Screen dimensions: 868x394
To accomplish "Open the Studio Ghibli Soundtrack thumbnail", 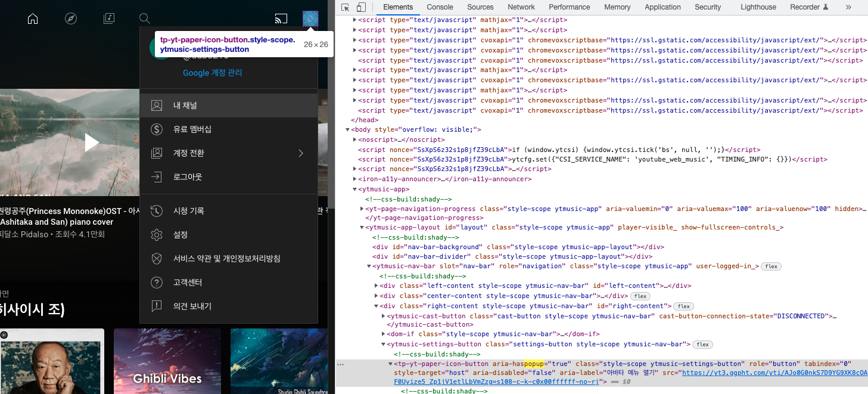I will [x=279, y=361].
